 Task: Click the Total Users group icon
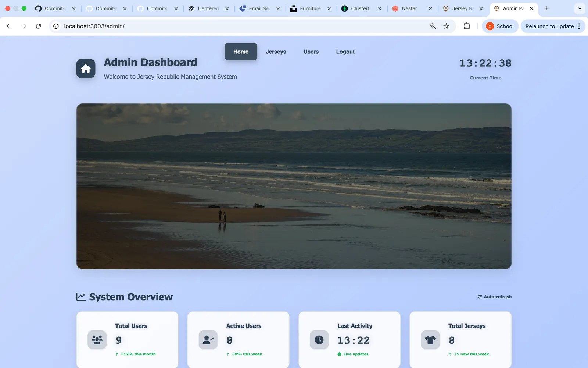tap(97, 340)
